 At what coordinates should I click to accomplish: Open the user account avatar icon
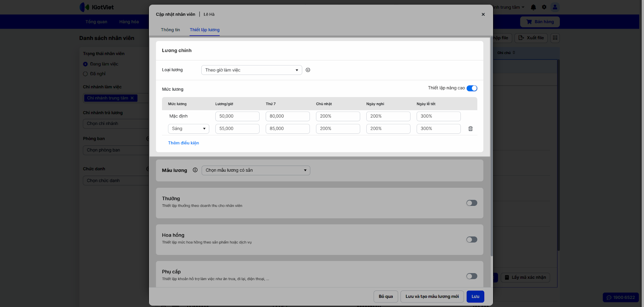tap(555, 7)
